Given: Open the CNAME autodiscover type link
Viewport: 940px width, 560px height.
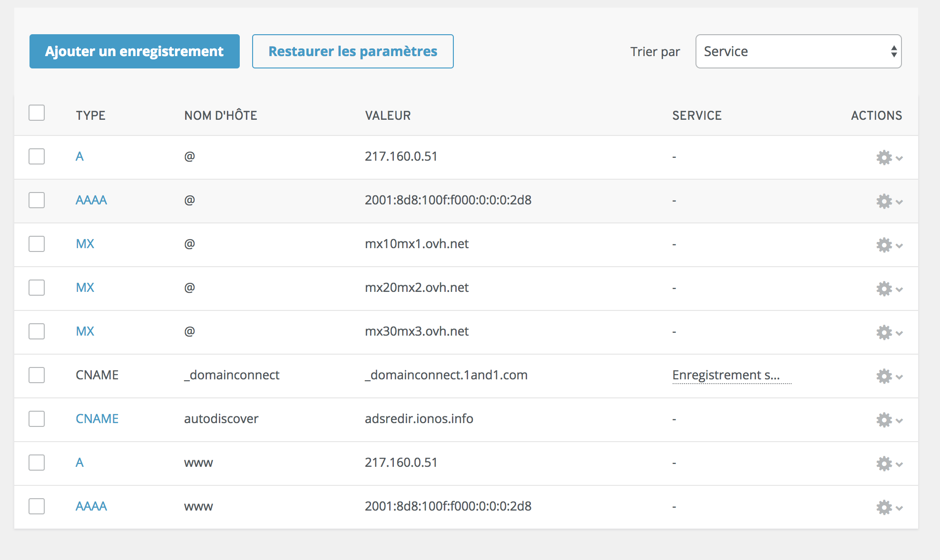Looking at the screenshot, I should (x=97, y=419).
